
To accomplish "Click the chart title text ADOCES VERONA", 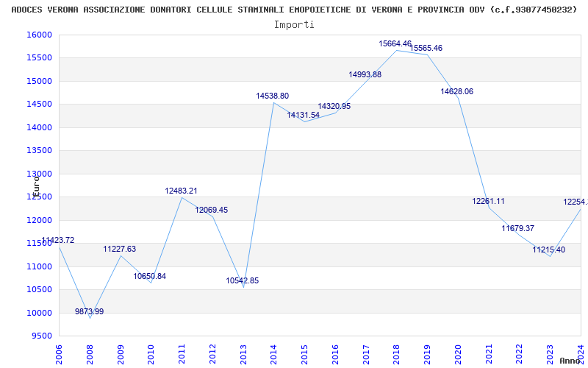I will coord(45,10).
